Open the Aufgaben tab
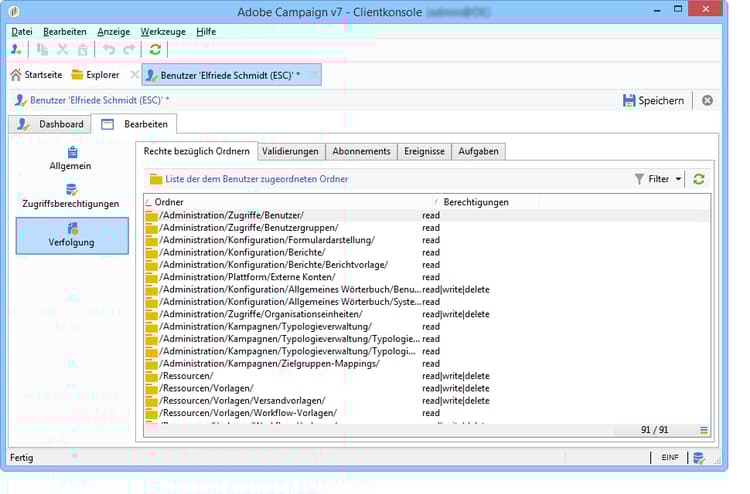Viewport: 750px width, 494px height. click(478, 152)
